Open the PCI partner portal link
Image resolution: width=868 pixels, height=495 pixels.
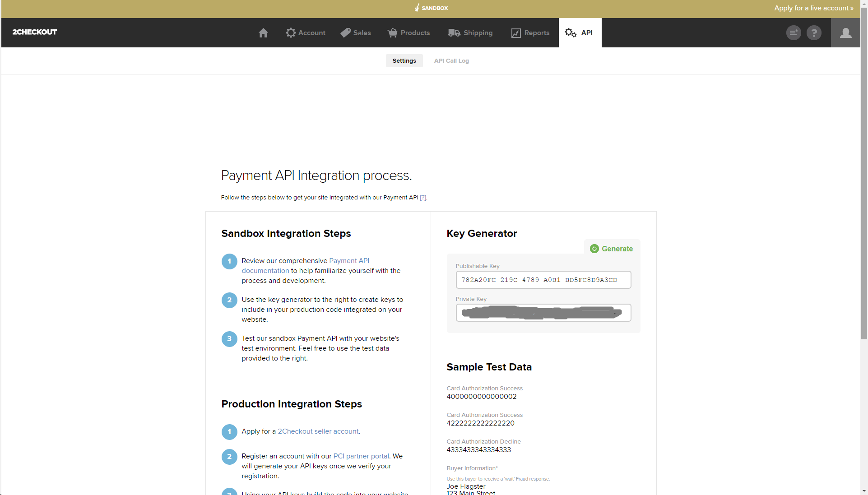361,456
